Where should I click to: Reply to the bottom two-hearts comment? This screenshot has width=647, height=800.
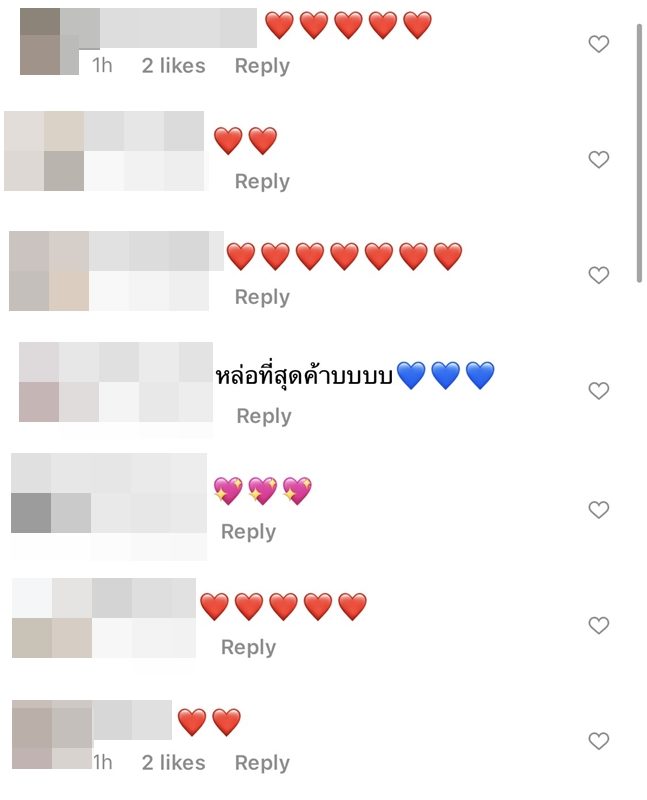click(x=262, y=763)
